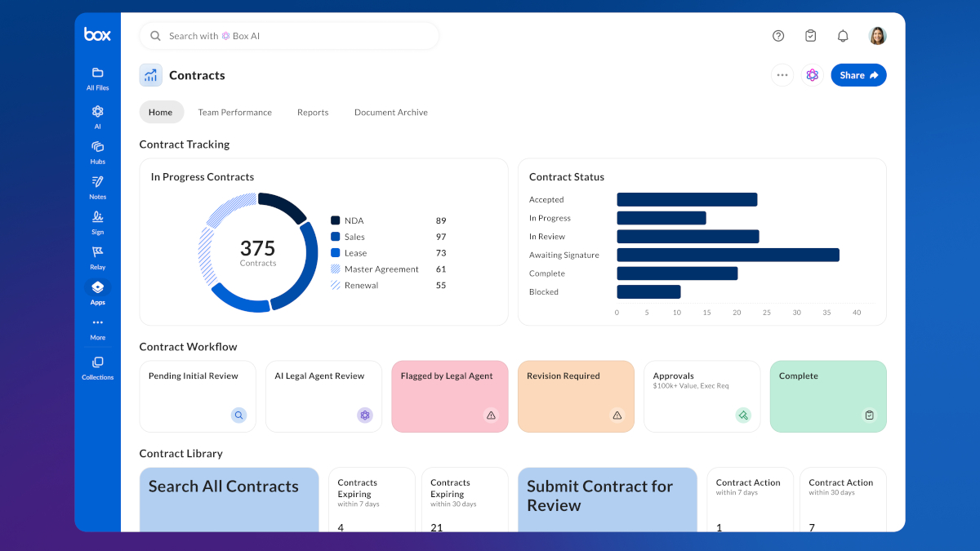Click the Box AI button beside Share
The height and width of the screenshot is (551, 980).
812,75
